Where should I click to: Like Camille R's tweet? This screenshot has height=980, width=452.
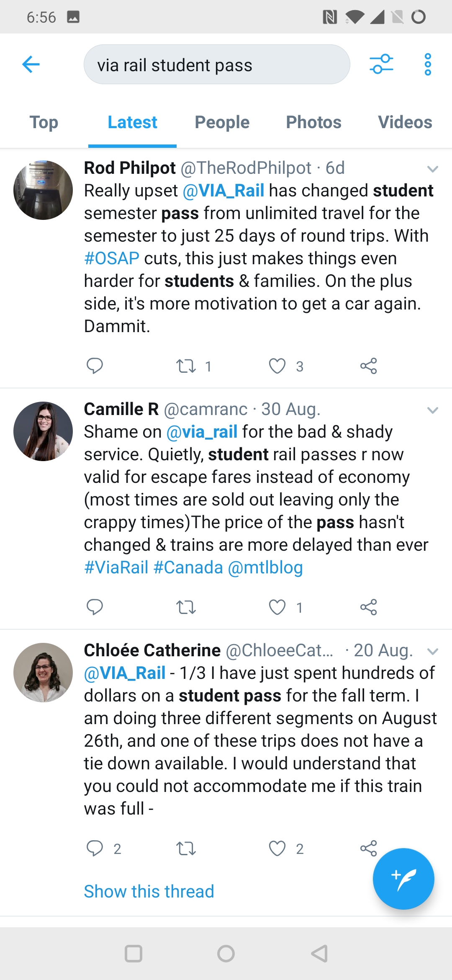click(277, 607)
